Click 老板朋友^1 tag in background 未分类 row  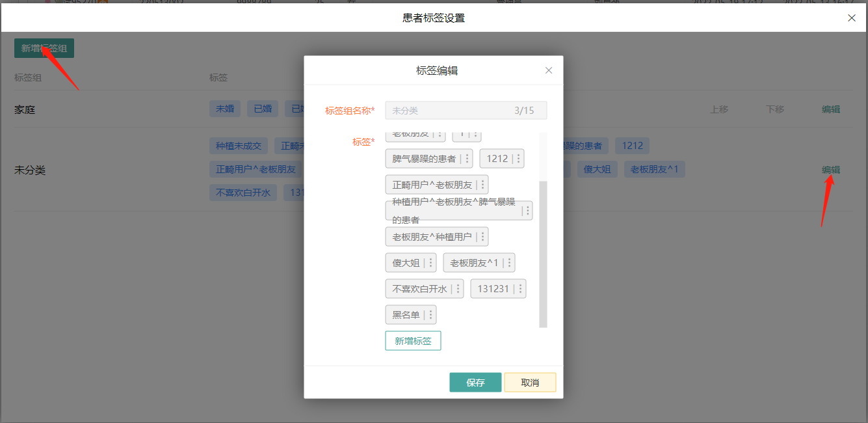coord(655,170)
